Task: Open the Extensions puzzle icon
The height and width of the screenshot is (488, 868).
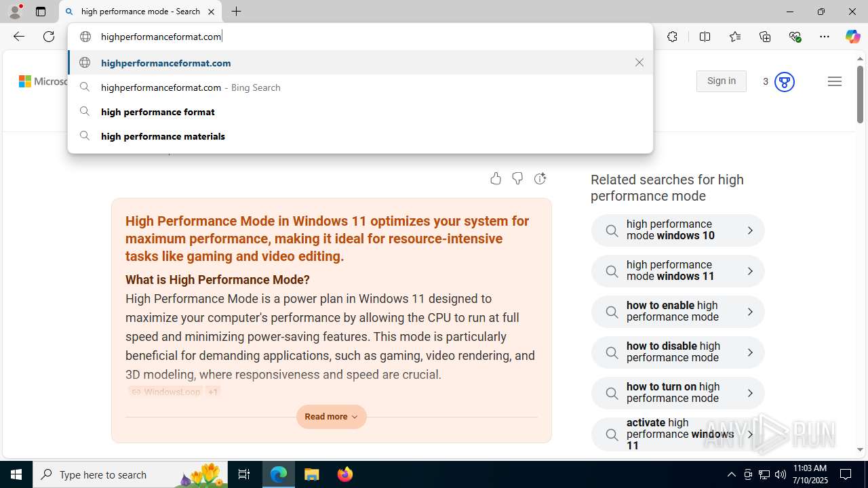Action: (672, 37)
